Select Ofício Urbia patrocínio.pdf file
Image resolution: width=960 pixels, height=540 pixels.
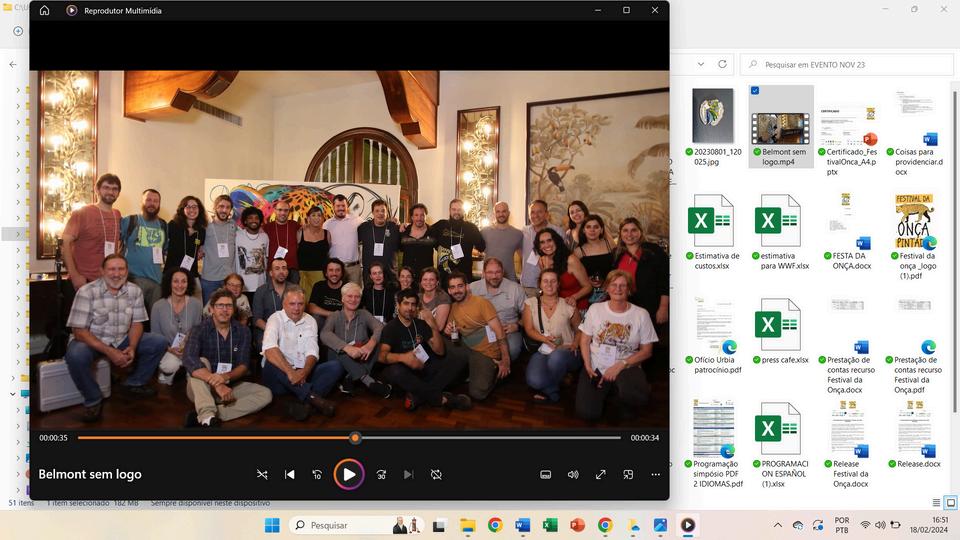click(x=713, y=335)
